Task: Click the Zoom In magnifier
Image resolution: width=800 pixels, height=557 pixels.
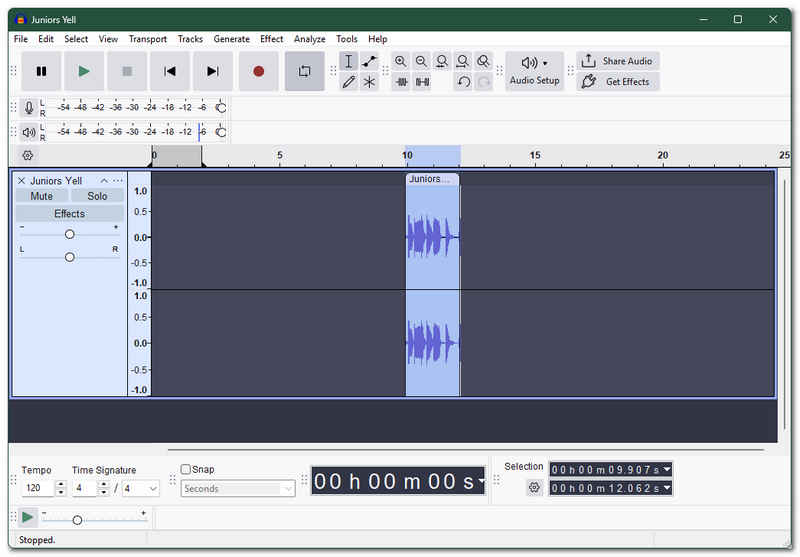Action: click(401, 61)
